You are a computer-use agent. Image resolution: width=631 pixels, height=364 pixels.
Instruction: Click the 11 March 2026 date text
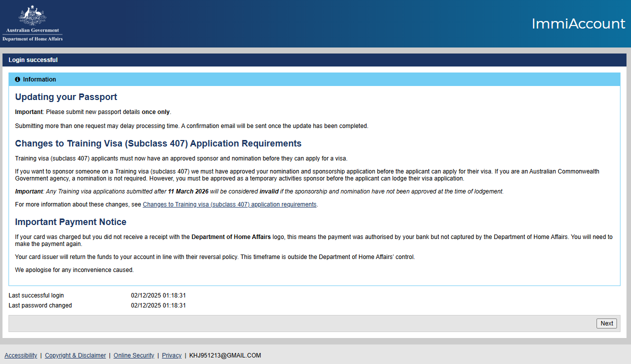[x=188, y=191]
